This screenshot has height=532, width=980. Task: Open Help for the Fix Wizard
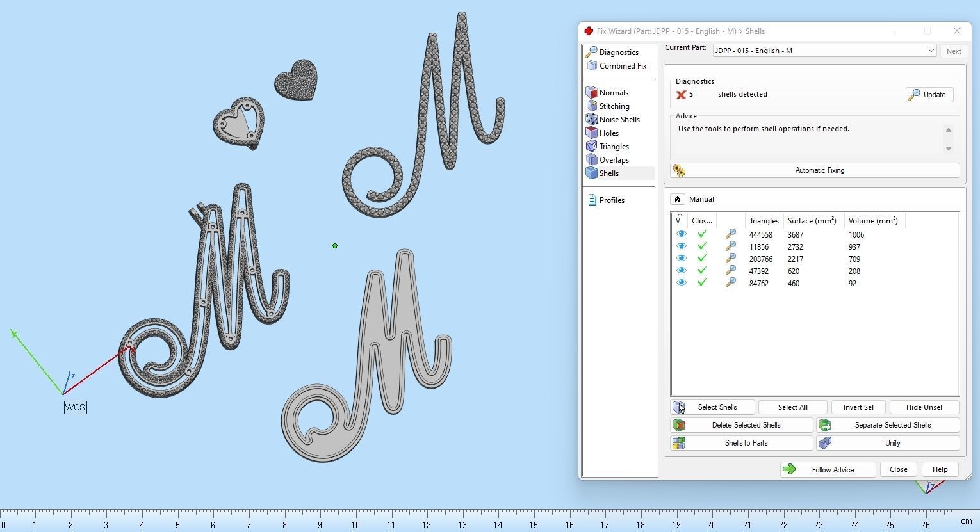pos(940,469)
